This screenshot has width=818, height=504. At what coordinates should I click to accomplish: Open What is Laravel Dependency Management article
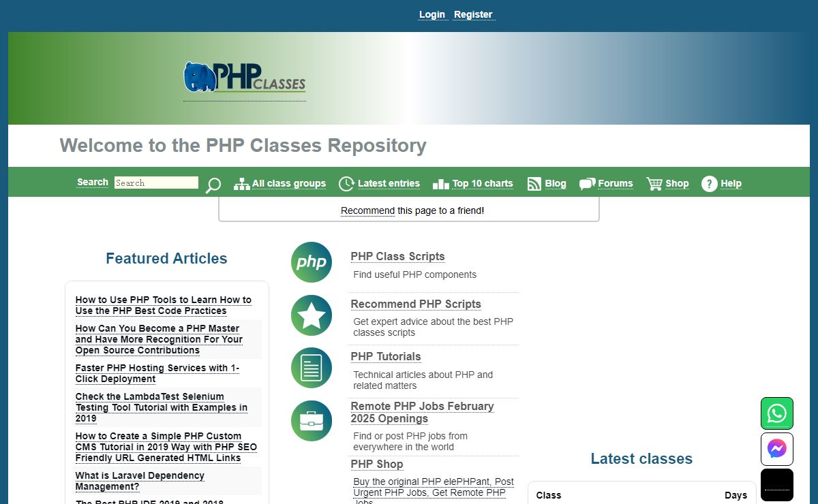point(140,481)
